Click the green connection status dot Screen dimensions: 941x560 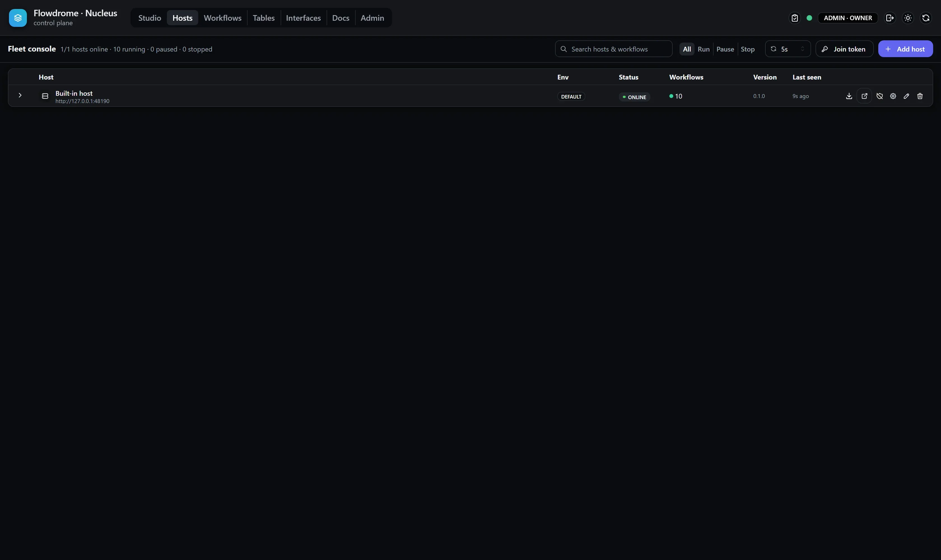(809, 18)
